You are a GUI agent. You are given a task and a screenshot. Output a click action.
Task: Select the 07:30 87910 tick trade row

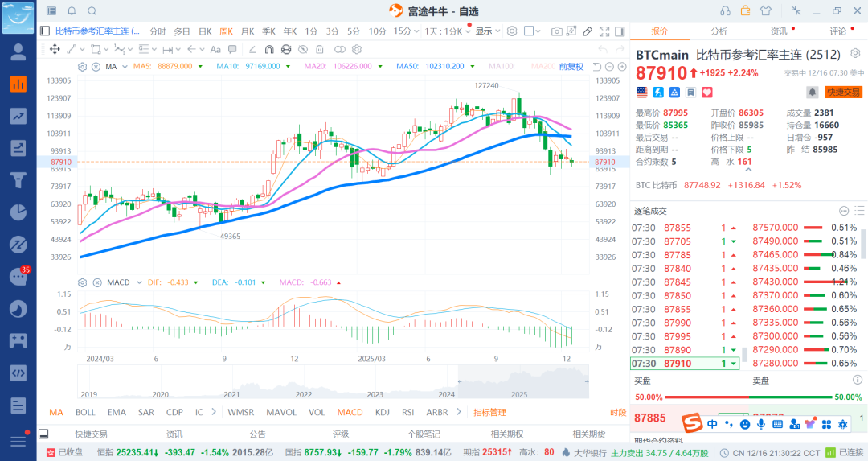pyautogui.click(x=685, y=364)
